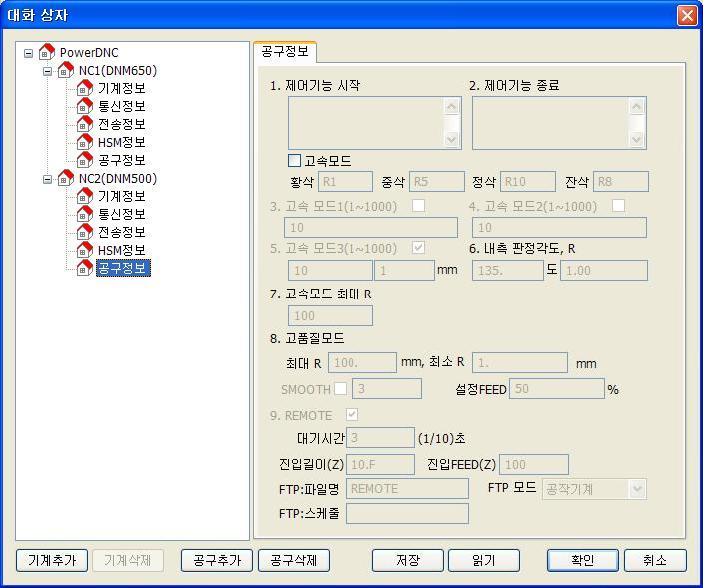
Task: Click scroll-up arrow in 제어기능 시작 box
Action: point(452,106)
